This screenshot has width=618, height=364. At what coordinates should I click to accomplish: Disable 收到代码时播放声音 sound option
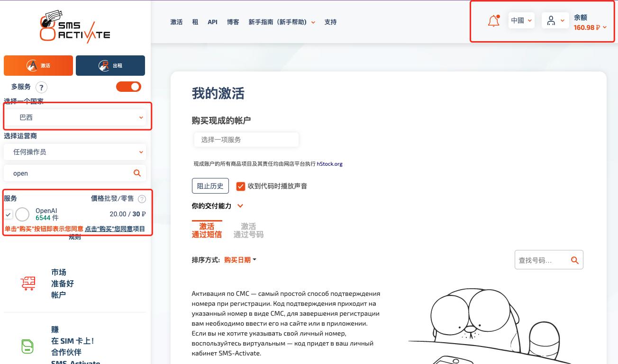(x=241, y=186)
